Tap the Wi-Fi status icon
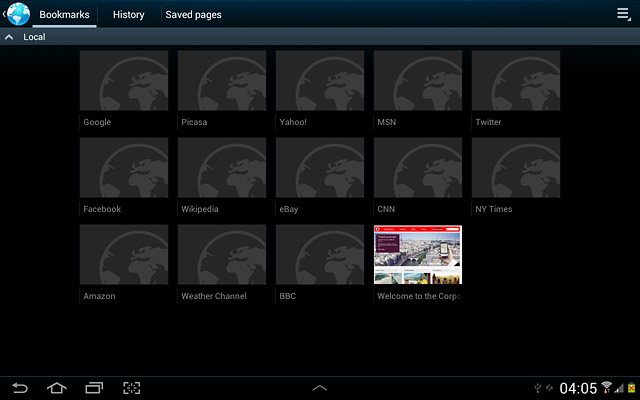Image resolution: width=640 pixels, height=400 pixels. pyautogui.click(x=607, y=387)
